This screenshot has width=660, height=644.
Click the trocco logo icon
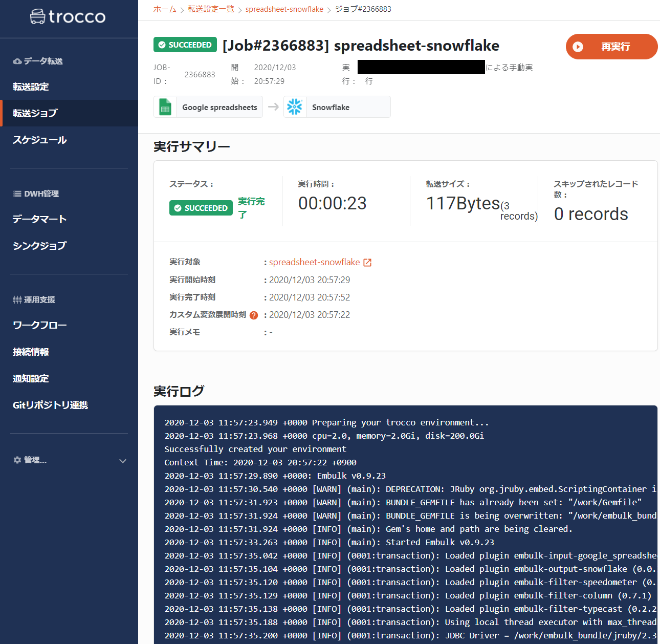[38, 16]
